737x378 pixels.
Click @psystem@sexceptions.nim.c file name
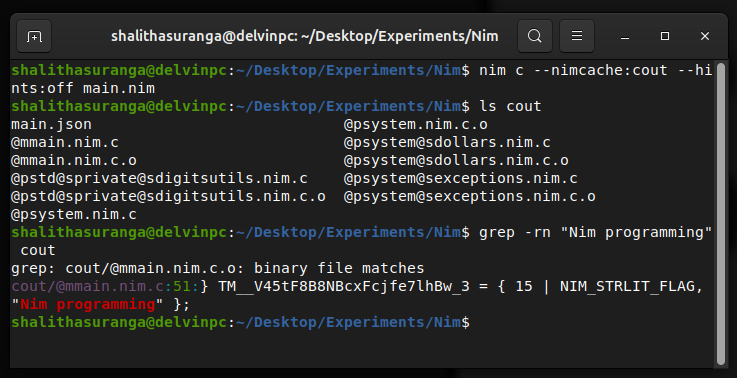point(461,178)
